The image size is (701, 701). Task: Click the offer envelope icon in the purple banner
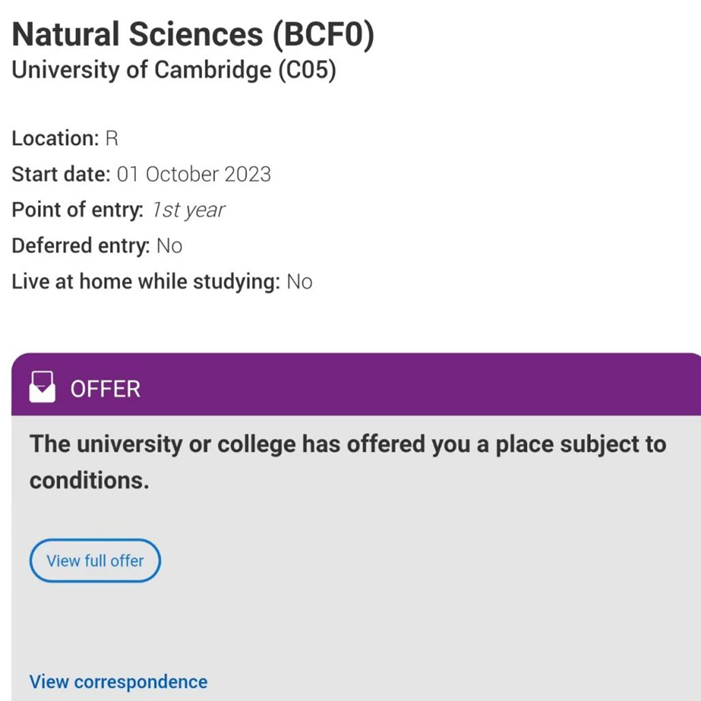click(x=42, y=387)
